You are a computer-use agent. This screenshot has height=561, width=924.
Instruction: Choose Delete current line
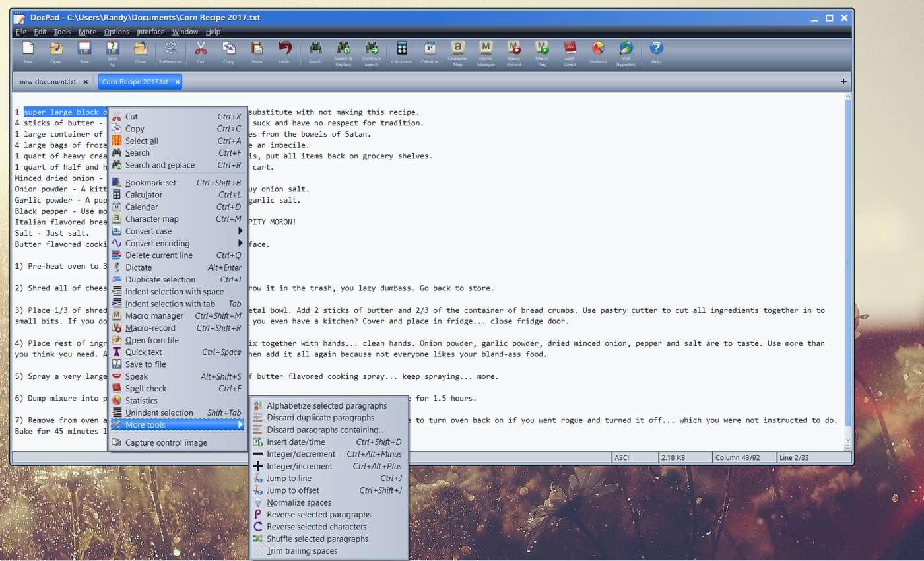178,255
